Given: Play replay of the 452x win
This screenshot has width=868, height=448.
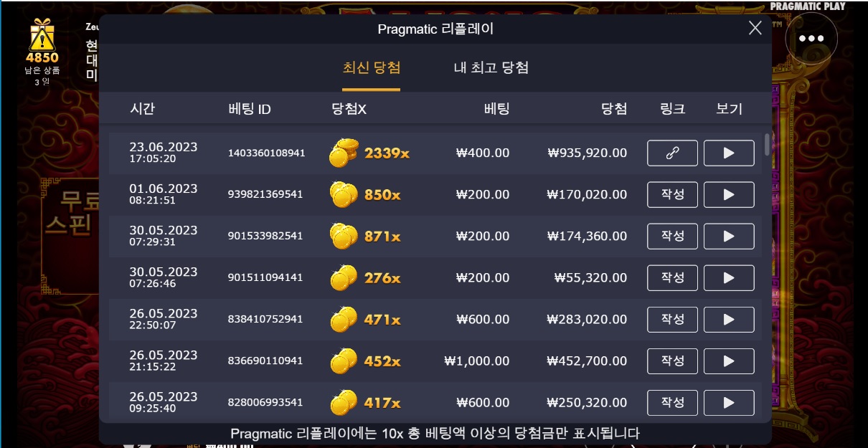Looking at the screenshot, I should (728, 361).
